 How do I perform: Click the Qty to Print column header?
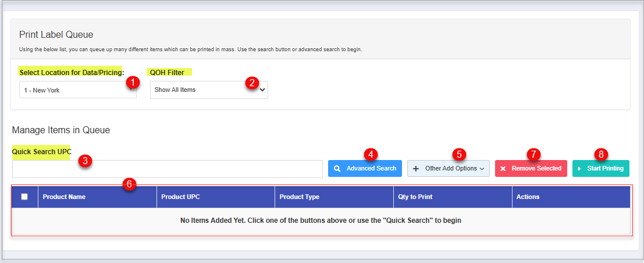[415, 197]
